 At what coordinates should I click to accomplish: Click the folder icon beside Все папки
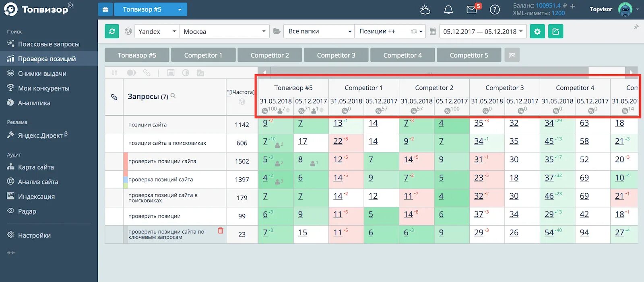pos(277,31)
